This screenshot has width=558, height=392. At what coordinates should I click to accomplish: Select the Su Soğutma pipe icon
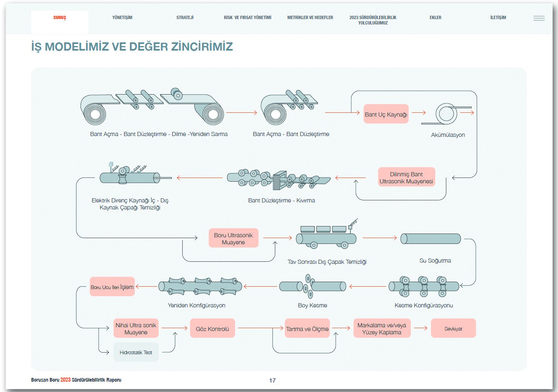click(430, 239)
